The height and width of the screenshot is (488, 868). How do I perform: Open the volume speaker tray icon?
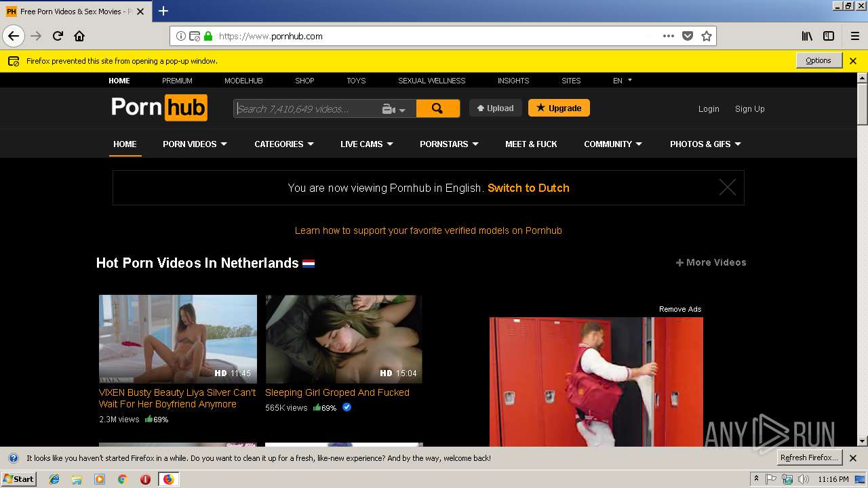tap(804, 479)
